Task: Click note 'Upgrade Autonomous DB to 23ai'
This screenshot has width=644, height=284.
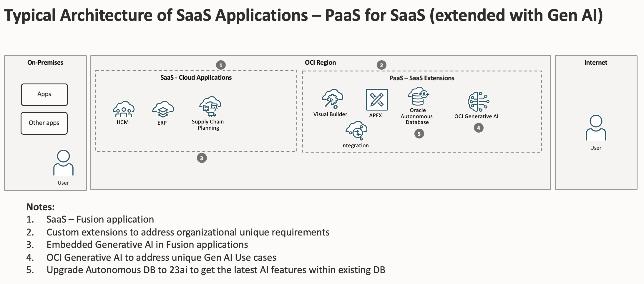Action: (x=216, y=270)
